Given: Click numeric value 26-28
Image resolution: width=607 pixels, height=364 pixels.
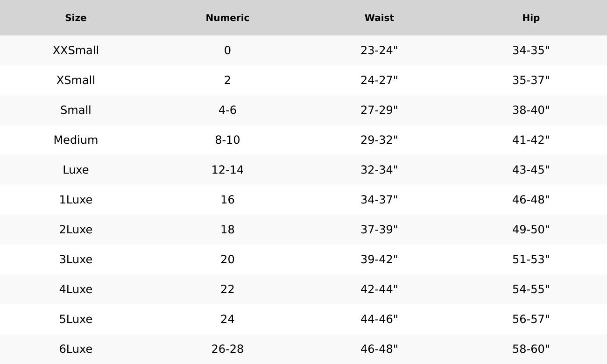Looking at the screenshot, I should [227, 349].
